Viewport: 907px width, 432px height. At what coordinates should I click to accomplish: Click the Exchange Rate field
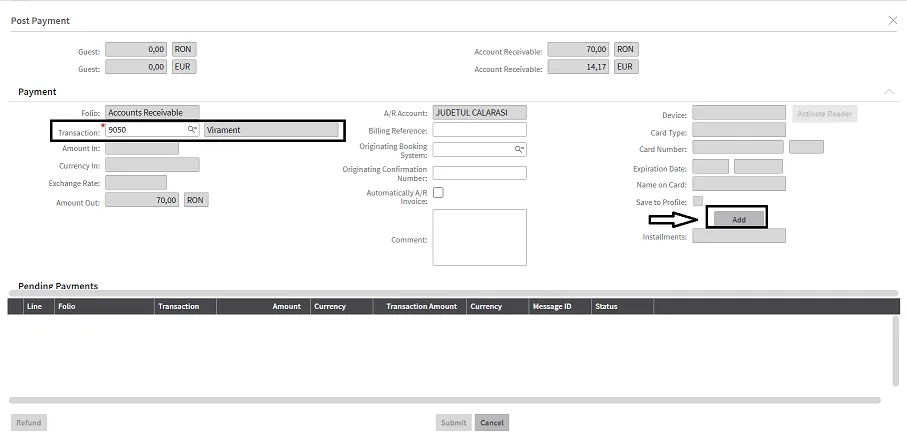(136, 183)
